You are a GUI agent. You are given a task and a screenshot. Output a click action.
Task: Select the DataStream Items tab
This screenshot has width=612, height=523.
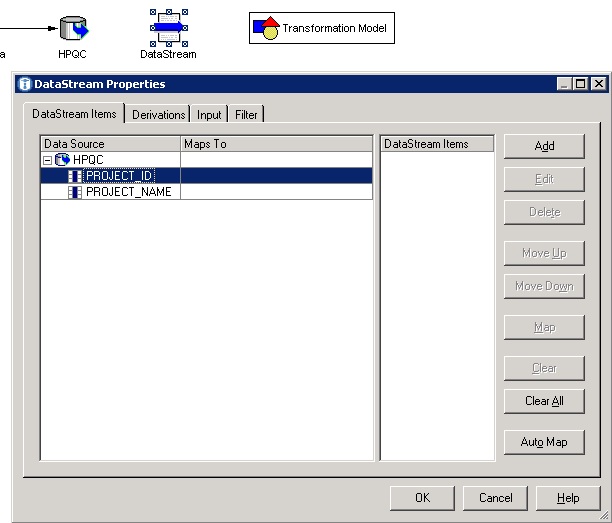(x=75, y=114)
